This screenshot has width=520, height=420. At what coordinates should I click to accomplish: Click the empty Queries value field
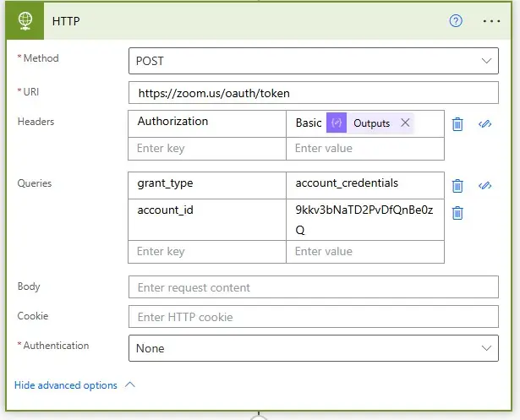[x=364, y=251]
